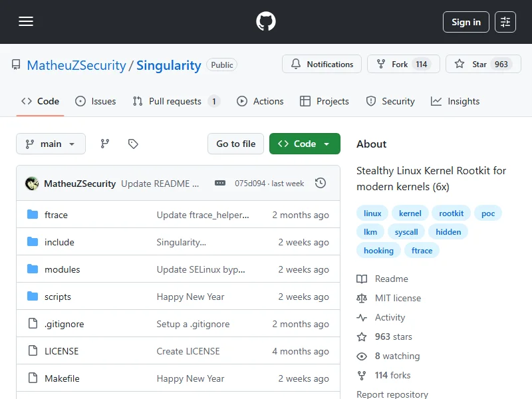Image resolution: width=532 pixels, height=399 pixels.
Task: View tags using the tag icon
Action: [x=133, y=144]
